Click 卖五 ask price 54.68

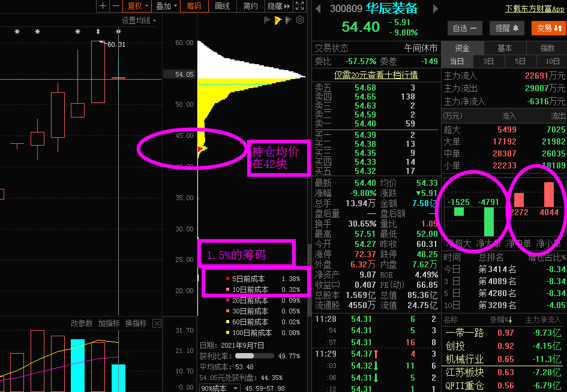[365, 88]
